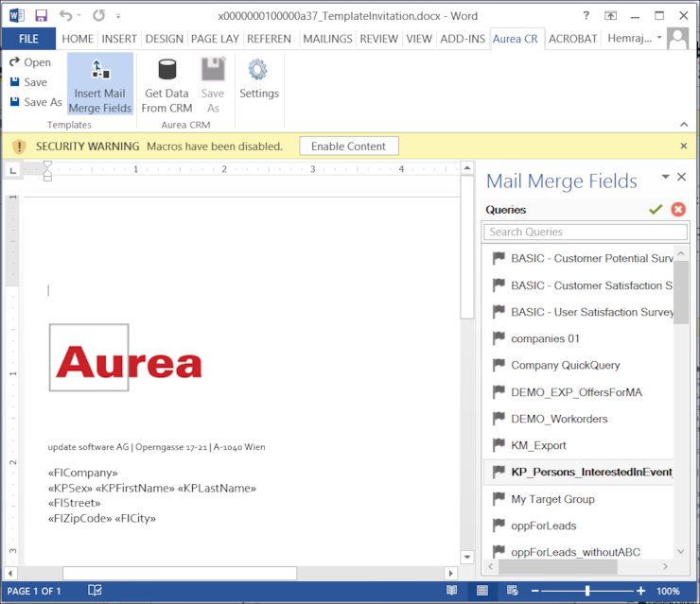Click the document vertical scrollbar down arrow
The image size is (700, 604).
(x=467, y=557)
